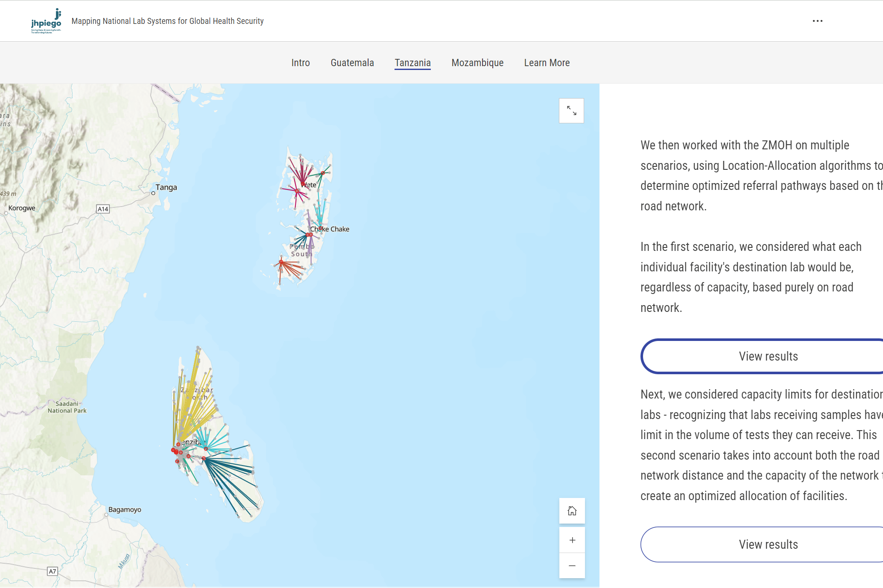The width and height of the screenshot is (883, 588).
Task: Select the Tanzania tab
Action: point(412,63)
